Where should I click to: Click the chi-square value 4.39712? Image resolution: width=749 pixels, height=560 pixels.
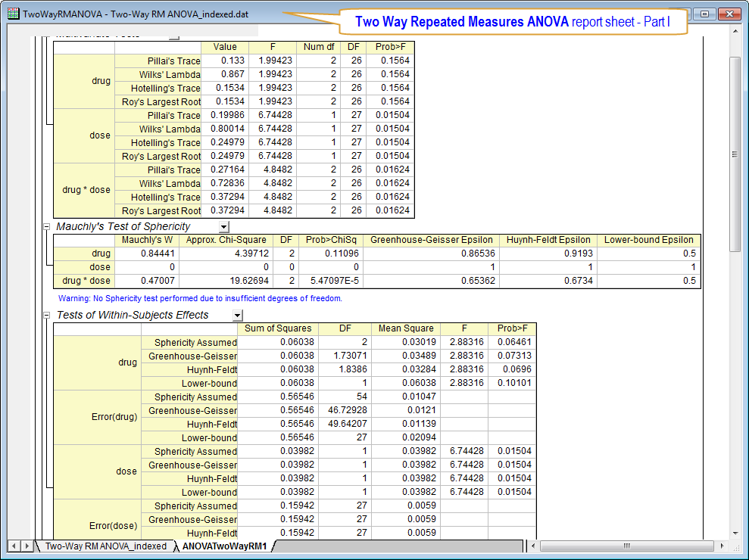click(251, 254)
